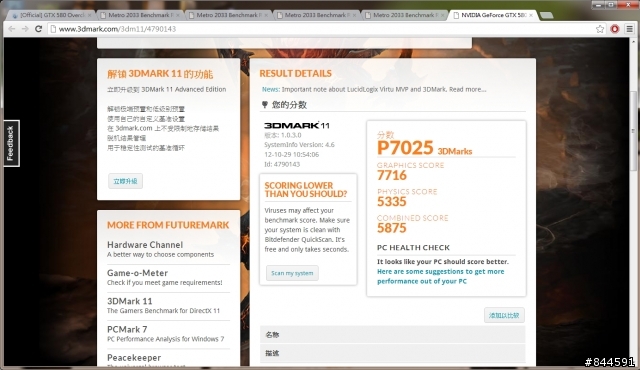Switch to third Metro 2033 Benchmark tab
Image resolution: width=640 pixels, height=370 pixels.
point(317,15)
